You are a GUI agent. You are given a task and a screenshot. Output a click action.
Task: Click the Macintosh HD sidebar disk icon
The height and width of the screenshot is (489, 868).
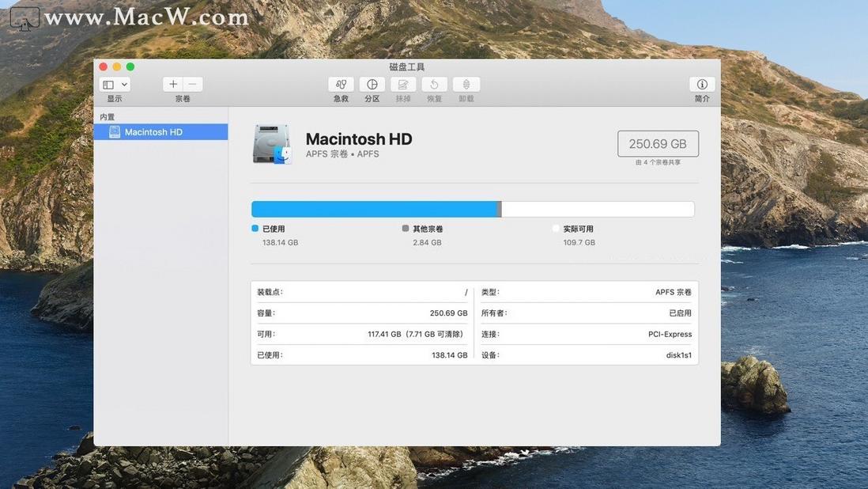pyautogui.click(x=115, y=132)
